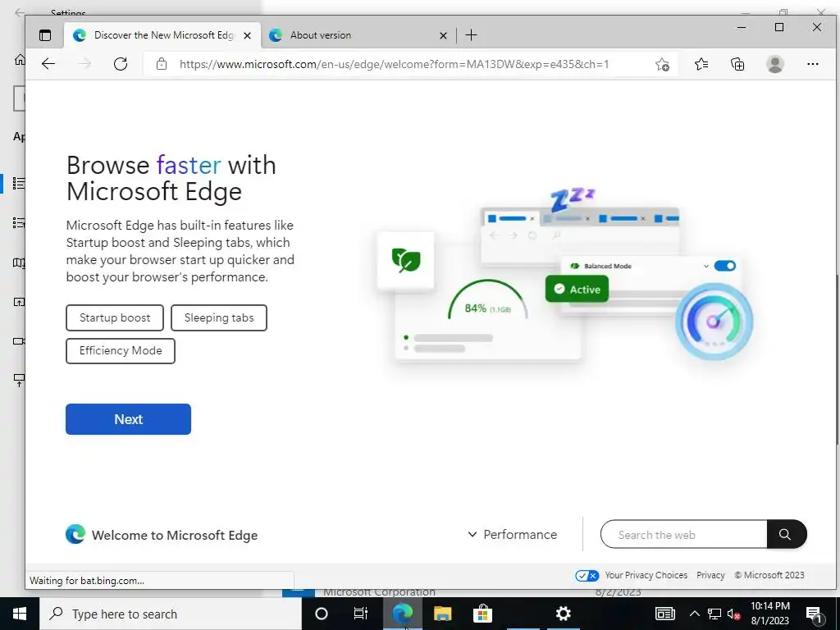View site information lock icon

click(162, 64)
